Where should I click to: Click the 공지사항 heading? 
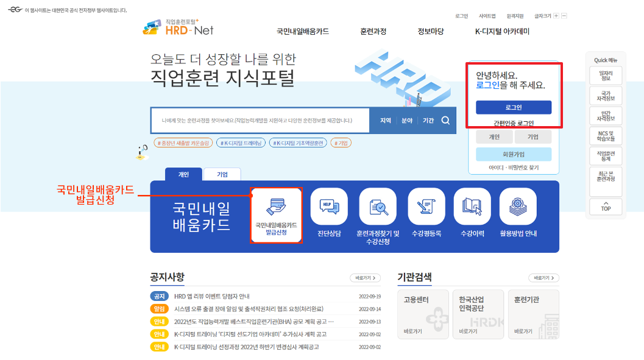point(168,277)
